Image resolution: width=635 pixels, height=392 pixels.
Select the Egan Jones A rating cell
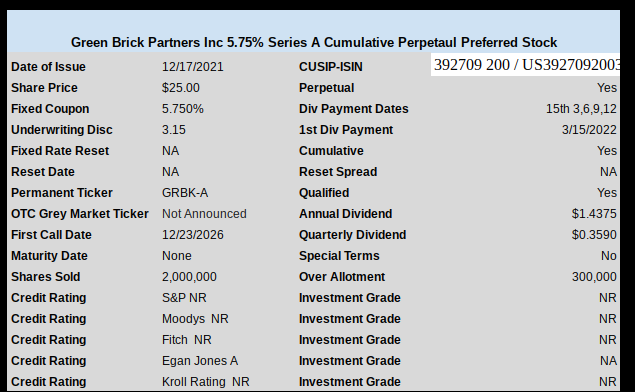tap(200, 360)
